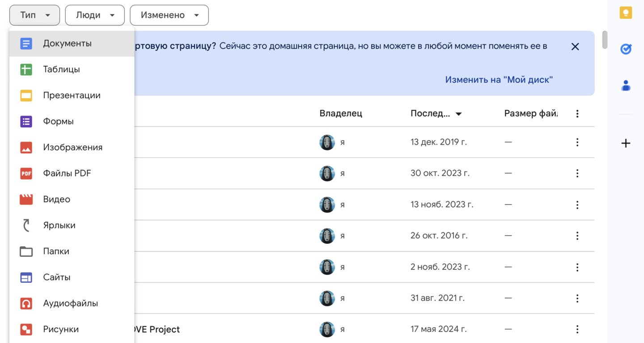Click the Shortcuts arrow icon

(26, 226)
